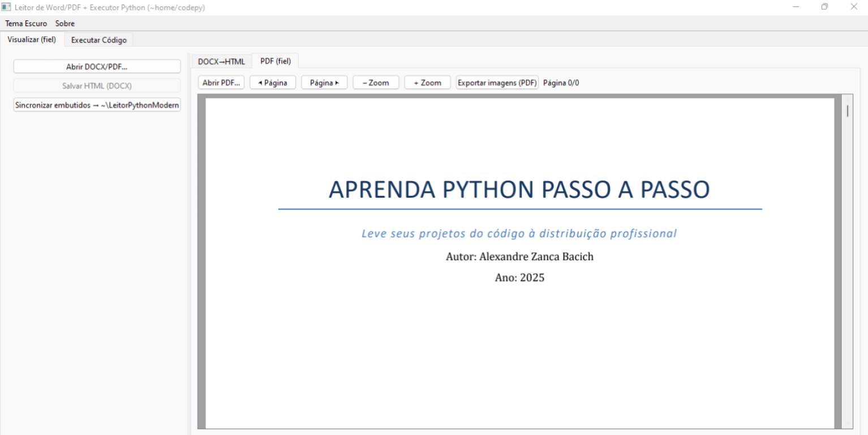The image size is (868, 435).
Task: Go to next page with Página ▸
Action: point(324,83)
